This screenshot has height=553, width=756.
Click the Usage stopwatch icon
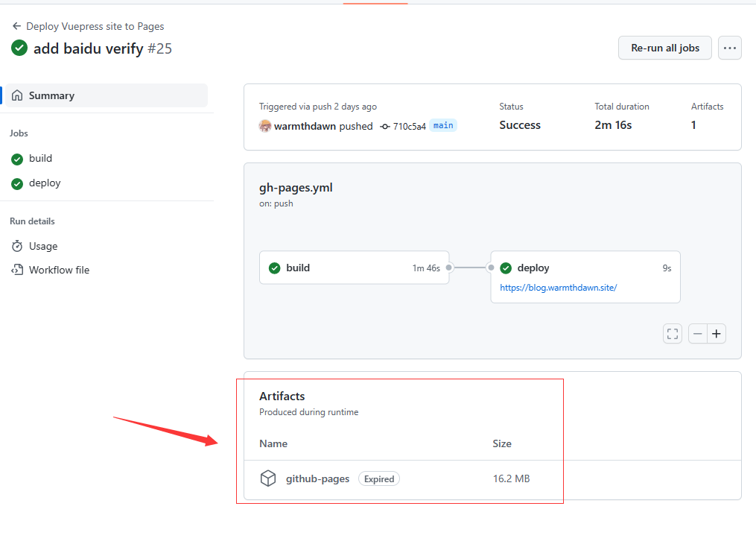coord(17,246)
